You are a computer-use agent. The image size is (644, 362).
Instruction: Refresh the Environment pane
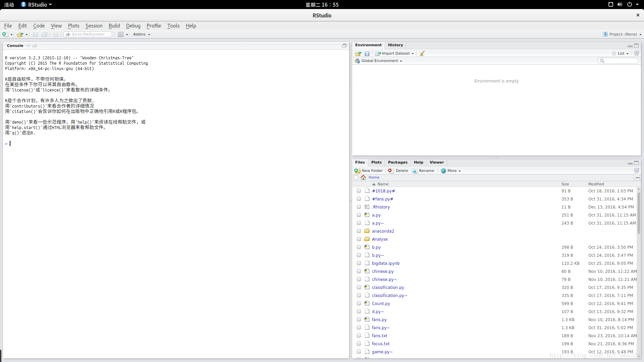[636, 53]
